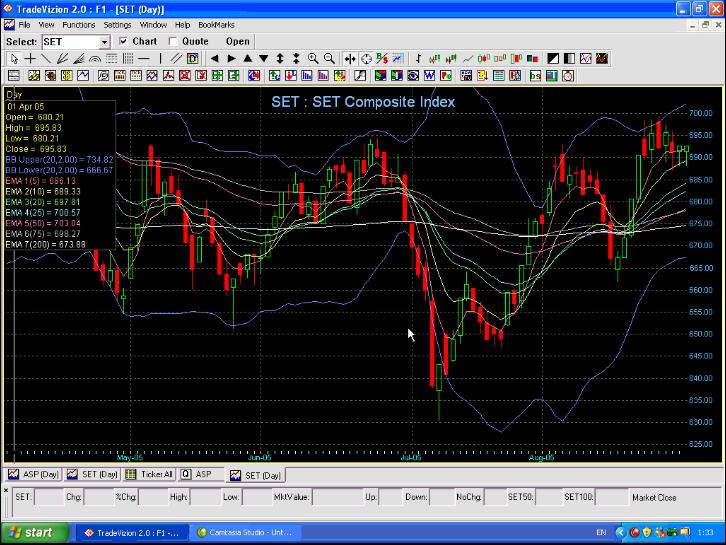Click the green D toolbar icon
Image resolution: width=726 pixels, height=545 pixels.
point(193,59)
